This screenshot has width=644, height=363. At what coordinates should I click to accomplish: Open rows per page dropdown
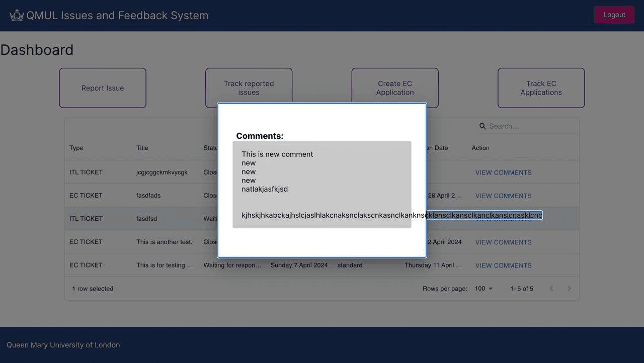point(484,289)
